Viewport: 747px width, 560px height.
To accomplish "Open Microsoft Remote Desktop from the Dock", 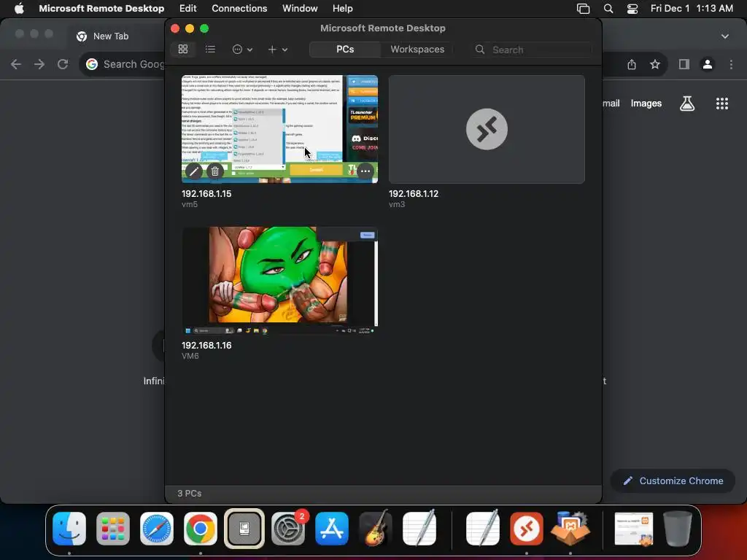I will pyautogui.click(x=527, y=529).
